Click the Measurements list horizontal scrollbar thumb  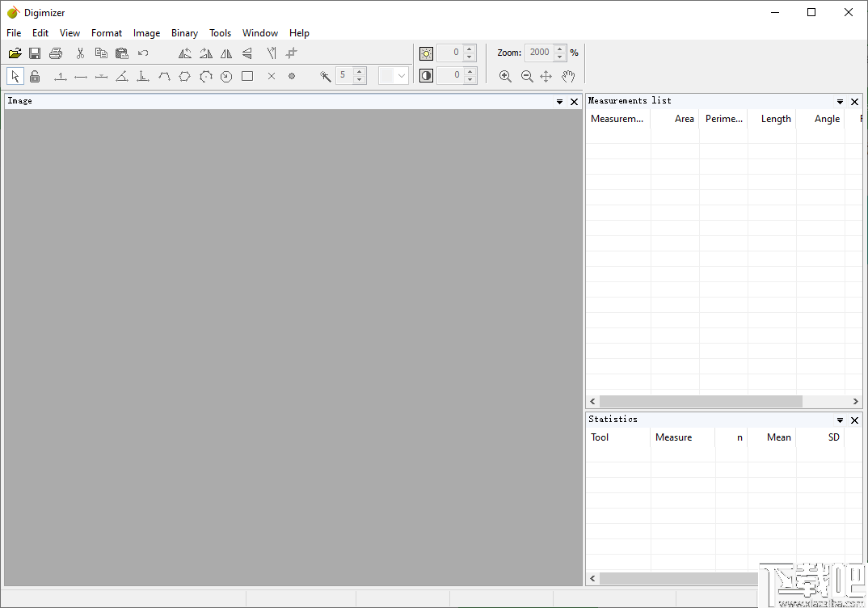(701, 402)
